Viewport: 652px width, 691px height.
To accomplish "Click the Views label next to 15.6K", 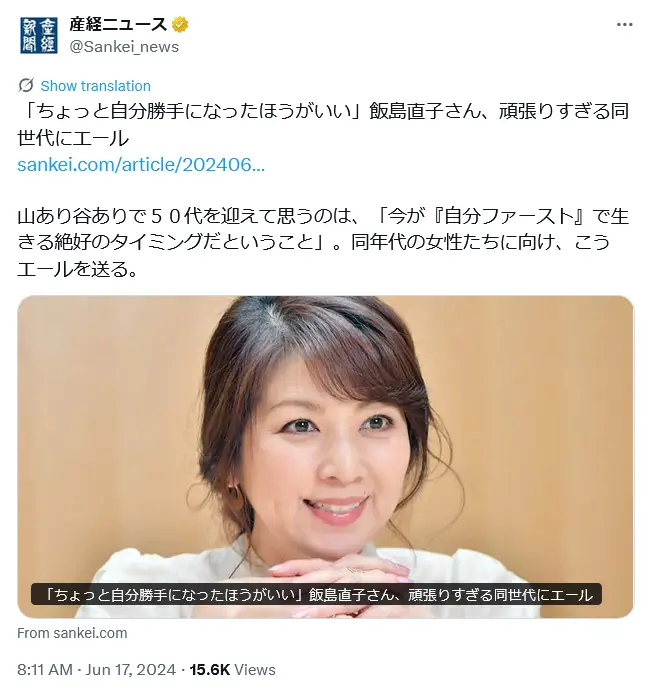I will 255,669.
